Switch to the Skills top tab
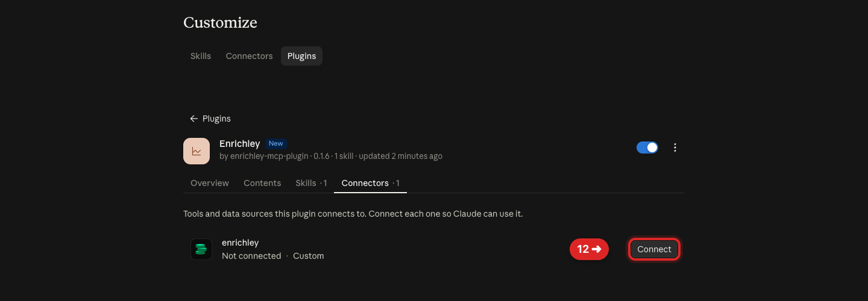The height and width of the screenshot is (301, 868). pos(201,56)
